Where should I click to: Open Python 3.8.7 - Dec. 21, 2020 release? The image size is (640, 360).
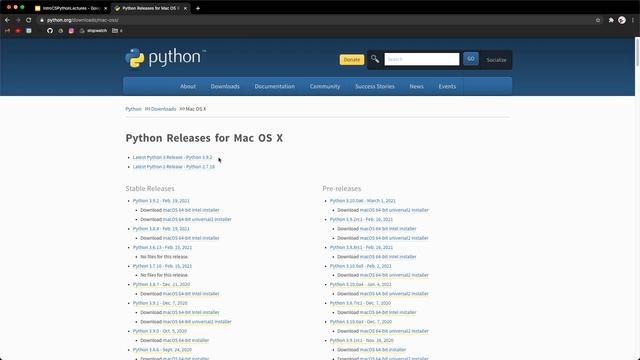tap(161, 284)
